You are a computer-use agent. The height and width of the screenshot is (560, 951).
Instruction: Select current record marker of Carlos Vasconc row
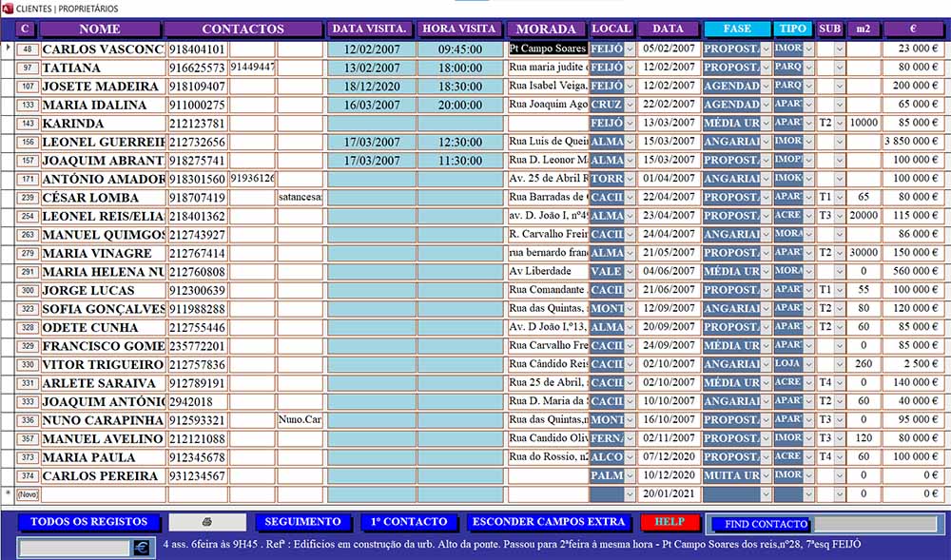(8, 48)
